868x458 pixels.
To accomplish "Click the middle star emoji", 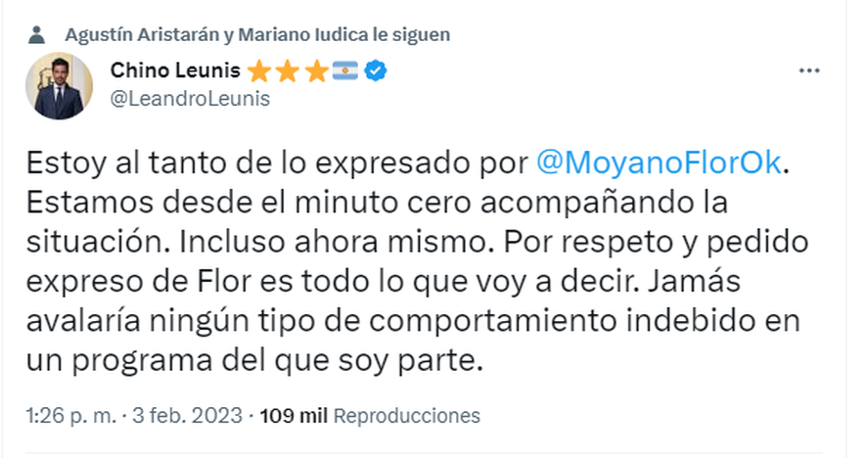I will 289,70.
